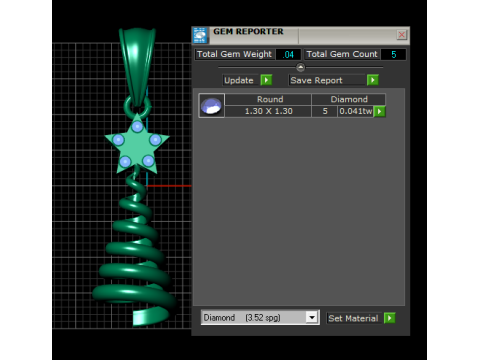Select the top gem on the star
480x360 pixels.
tap(137, 127)
